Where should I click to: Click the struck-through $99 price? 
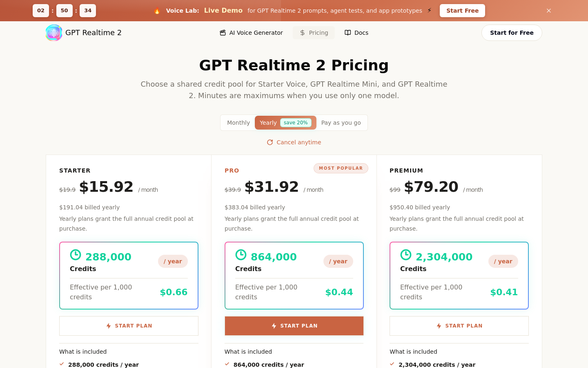(x=395, y=190)
